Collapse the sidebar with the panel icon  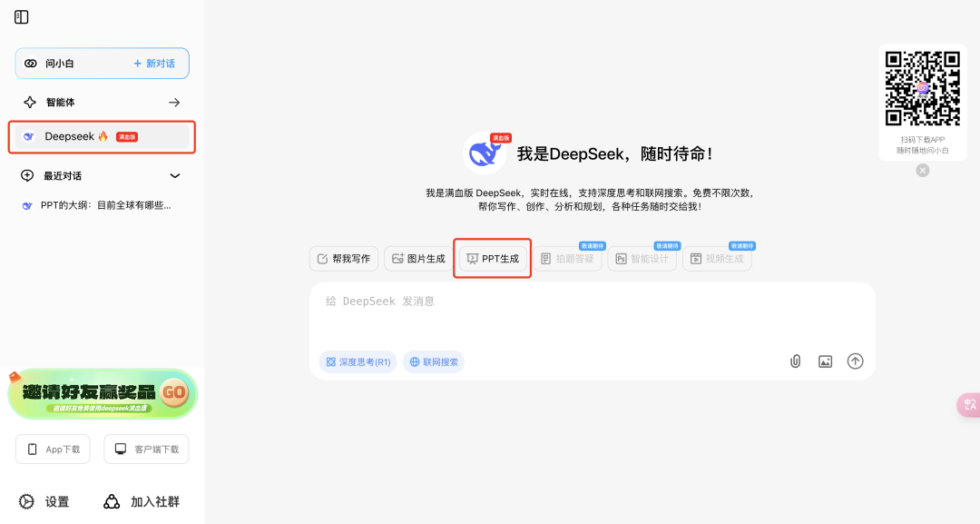click(21, 17)
